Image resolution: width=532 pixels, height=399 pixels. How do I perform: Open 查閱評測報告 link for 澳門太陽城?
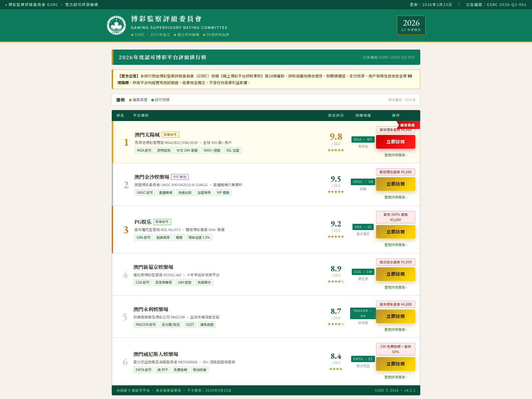point(395,155)
